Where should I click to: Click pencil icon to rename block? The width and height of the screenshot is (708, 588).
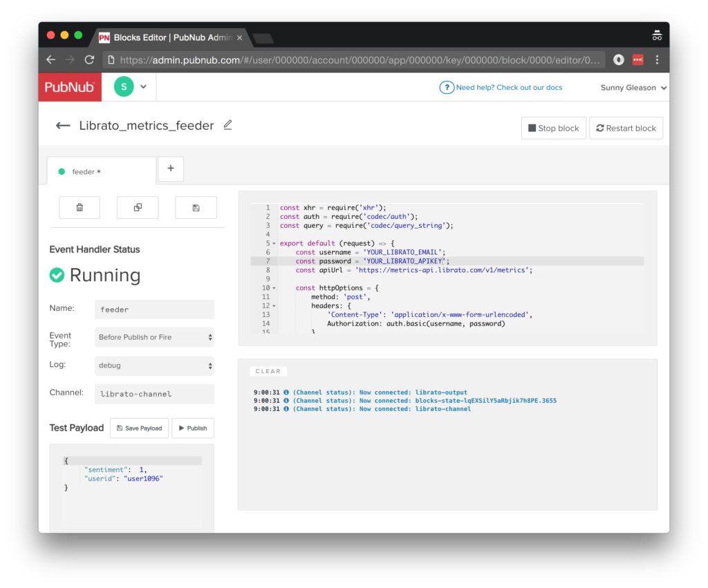(227, 125)
